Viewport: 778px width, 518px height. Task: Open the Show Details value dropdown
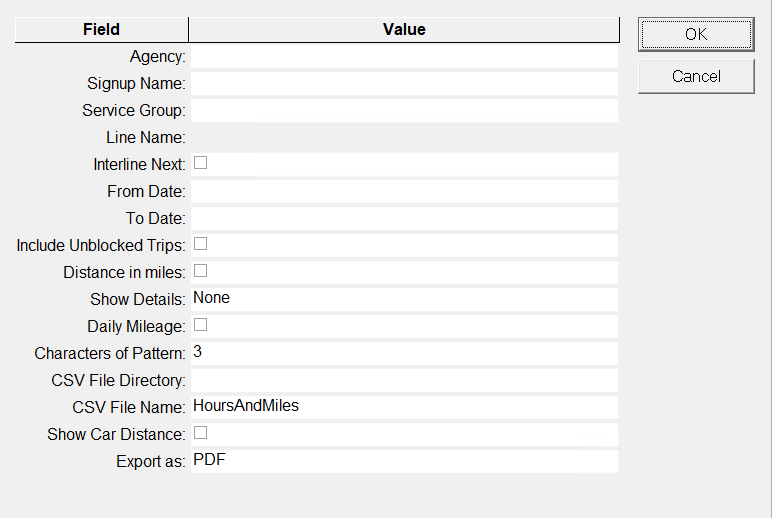(404, 298)
